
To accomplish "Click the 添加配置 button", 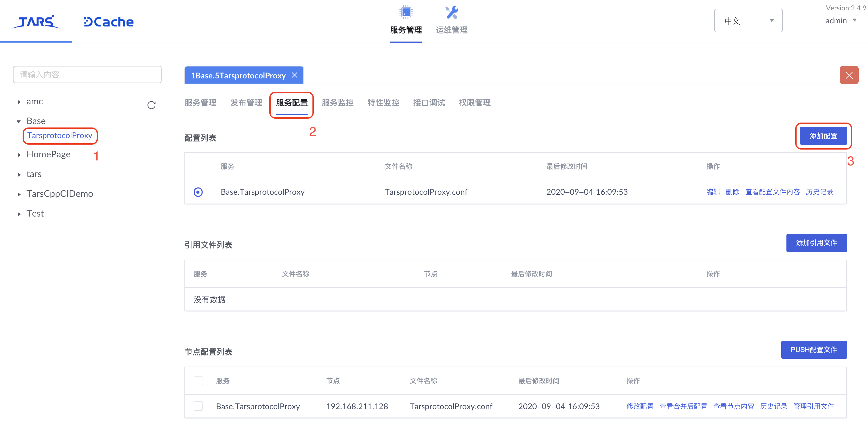I will point(823,136).
